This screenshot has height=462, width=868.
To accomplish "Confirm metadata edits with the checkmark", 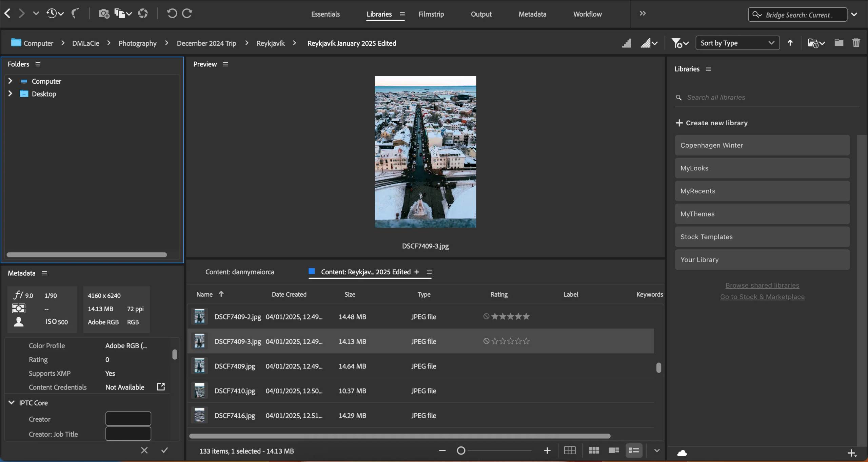I will tap(164, 450).
